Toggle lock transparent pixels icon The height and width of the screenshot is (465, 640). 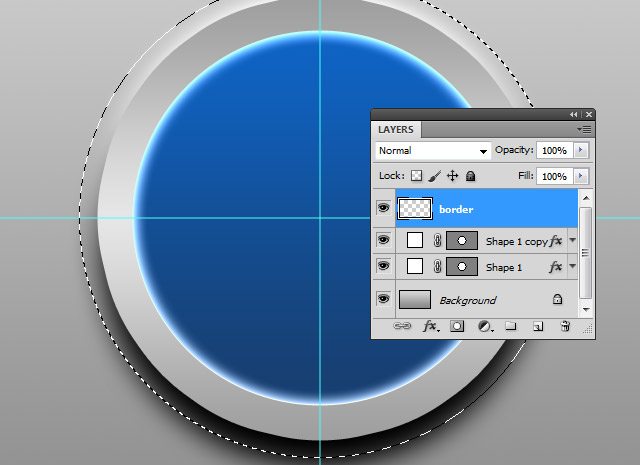(416, 176)
